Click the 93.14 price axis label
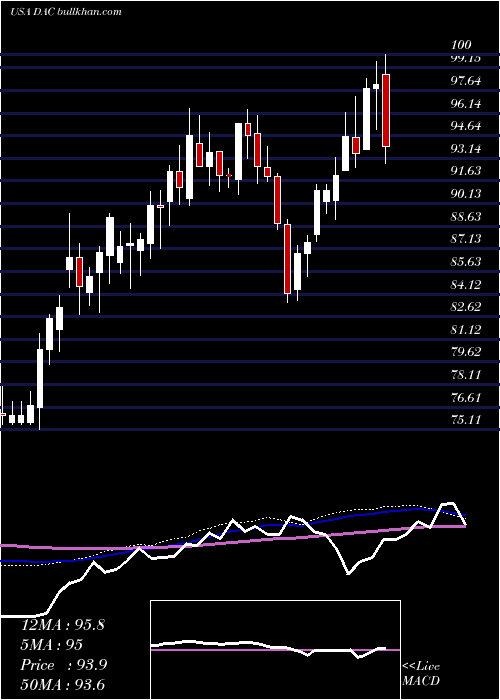This screenshot has height=700, width=500. 466,149
